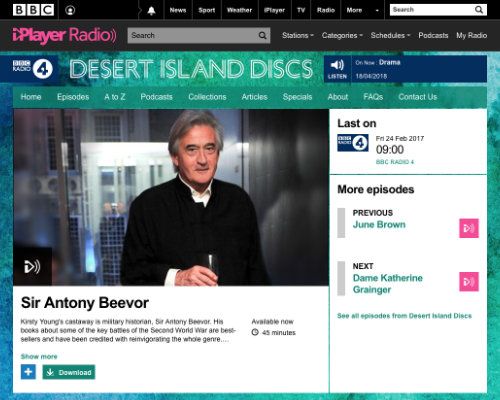This screenshot has width=500, height=400.
Task: Click the BBC logo
Action: pyautogui.click(x=33, y=10)
